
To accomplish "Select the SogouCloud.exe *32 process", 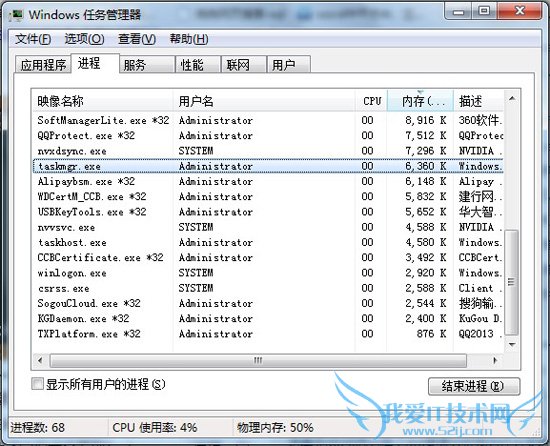I will (x=269, y=303).
